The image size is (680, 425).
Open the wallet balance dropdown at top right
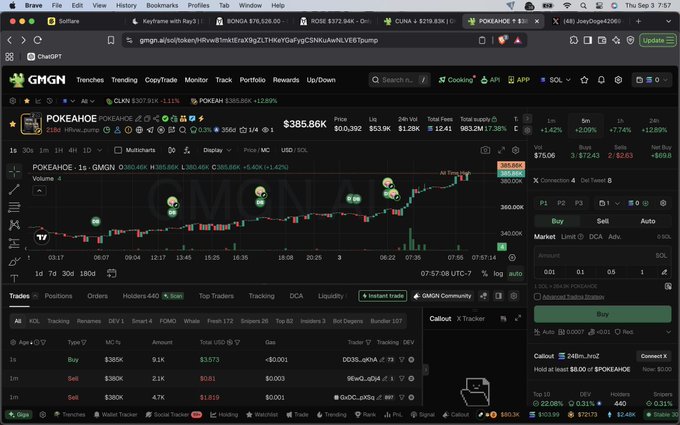pyautogui.click(x=652, y=80)
